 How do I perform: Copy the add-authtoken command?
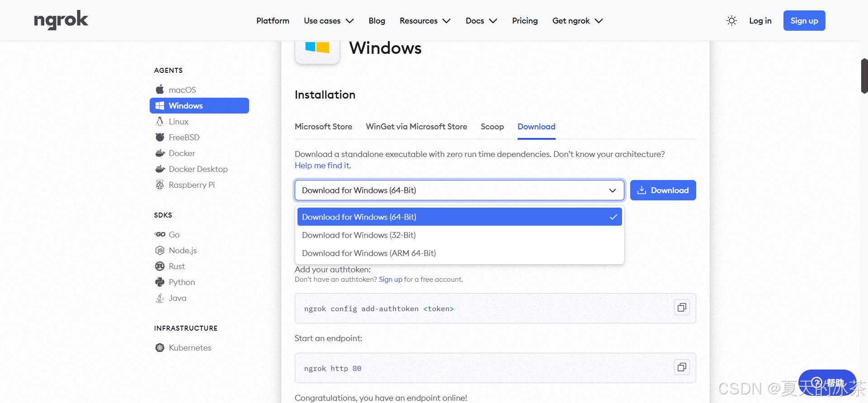click(x=682, y=308)
